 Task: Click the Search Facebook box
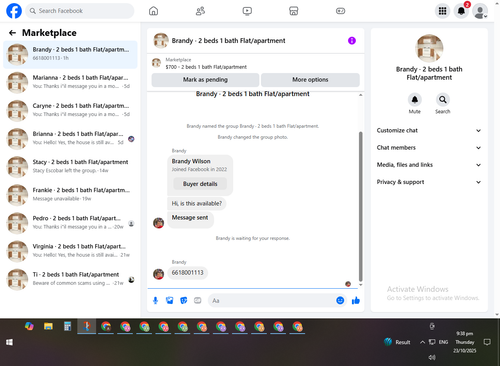(80, 11)
